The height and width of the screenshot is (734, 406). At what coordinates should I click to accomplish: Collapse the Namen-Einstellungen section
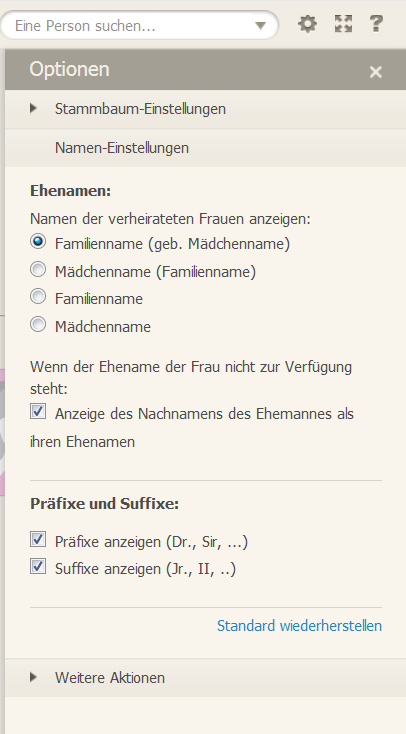pos(205,148)
